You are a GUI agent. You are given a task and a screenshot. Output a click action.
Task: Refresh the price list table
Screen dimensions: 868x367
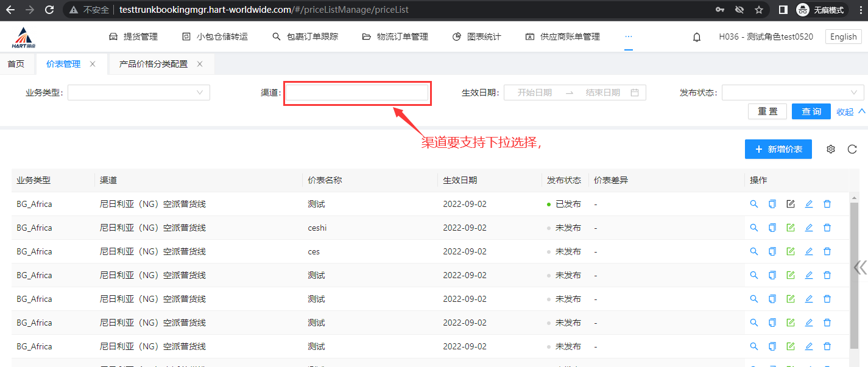852,149
